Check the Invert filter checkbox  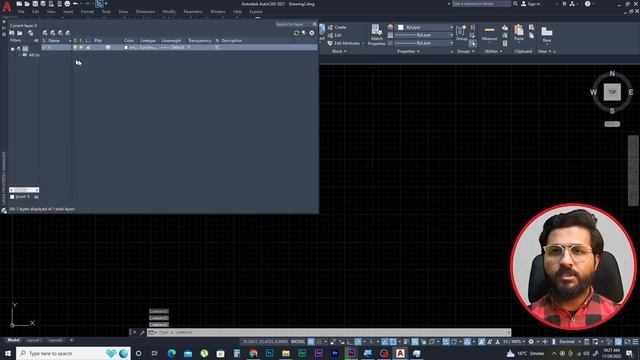pos(12,197)
